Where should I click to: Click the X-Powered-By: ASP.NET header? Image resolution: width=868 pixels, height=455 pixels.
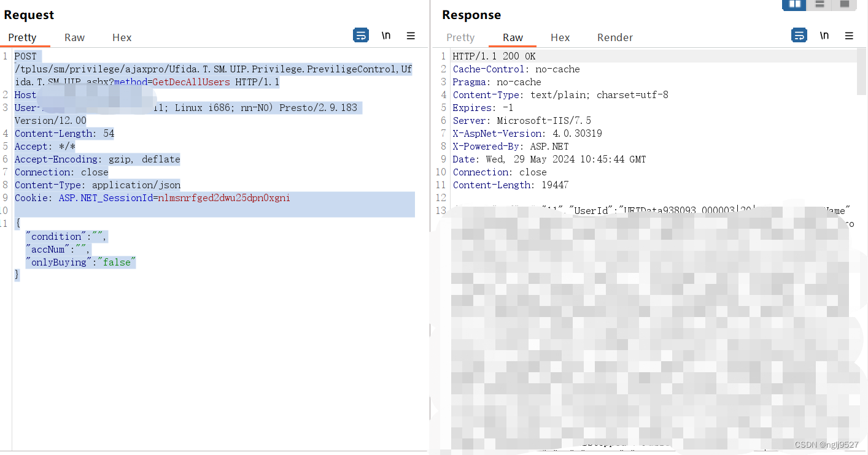point(511,147)
